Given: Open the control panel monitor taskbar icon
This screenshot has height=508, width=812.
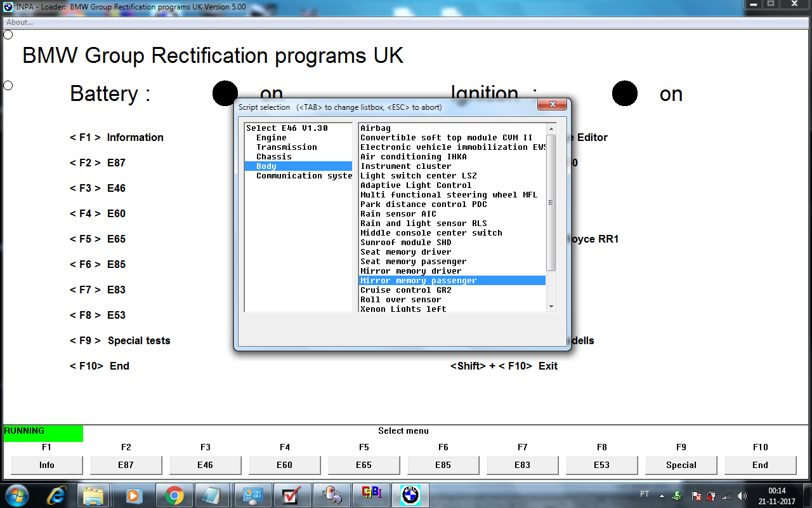Looking at the screenshot, I should pyautogui.click(x=252, y=495).
